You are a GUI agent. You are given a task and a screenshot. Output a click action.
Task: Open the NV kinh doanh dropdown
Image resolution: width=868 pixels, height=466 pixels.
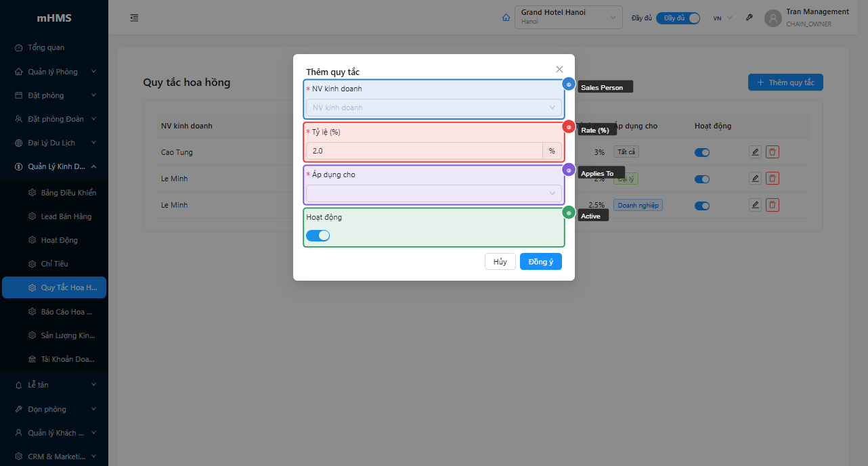[x=433, y=108]
